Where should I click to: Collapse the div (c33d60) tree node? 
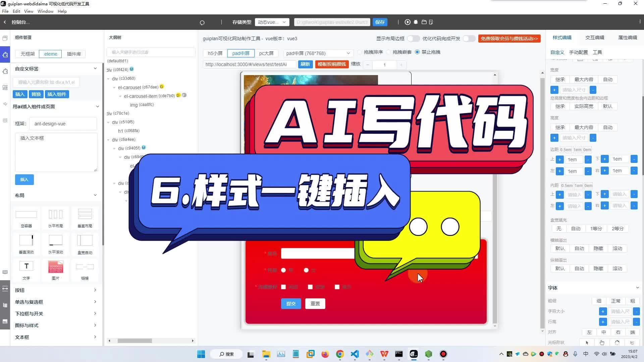(108, 79)
